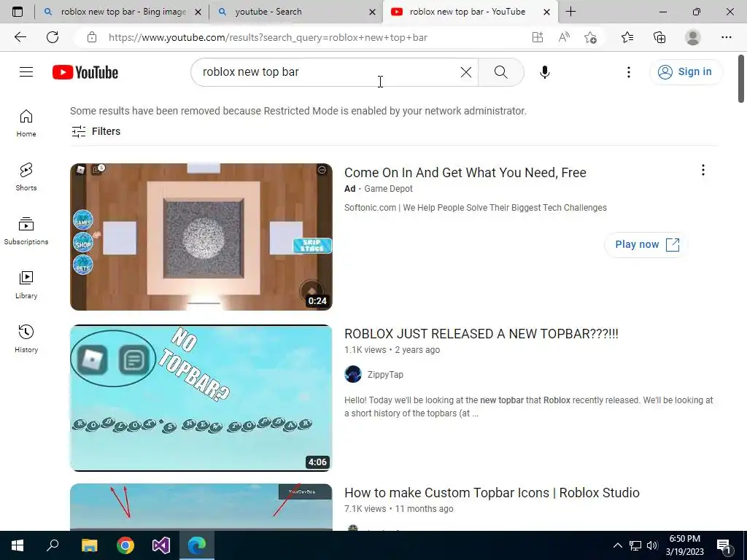Expand the search Filters
The height and width of the screenshot is (560, 747).
pyautogui.click(x=96, y=131)
